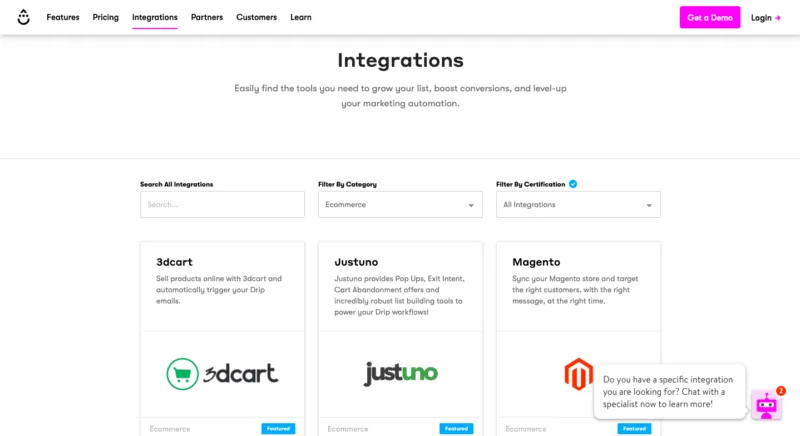
Task: Click the Magento description text
Action: click(576, 290)
